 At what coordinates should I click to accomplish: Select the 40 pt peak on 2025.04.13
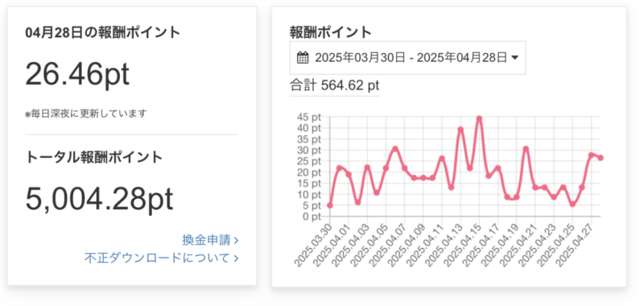pos(460,130)
